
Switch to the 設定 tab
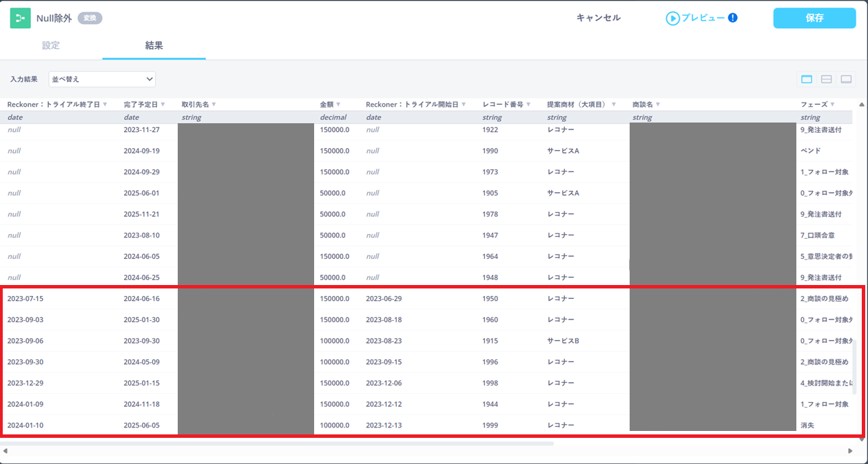click(51, 45)
